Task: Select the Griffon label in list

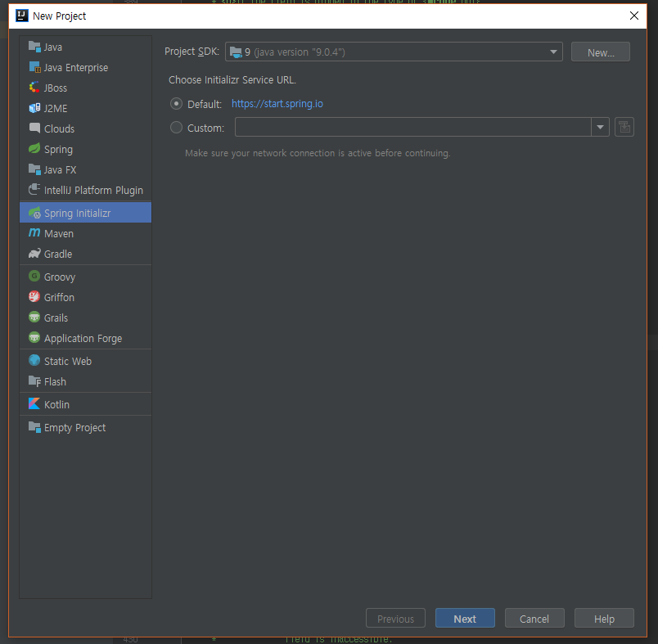Action: 59,298
